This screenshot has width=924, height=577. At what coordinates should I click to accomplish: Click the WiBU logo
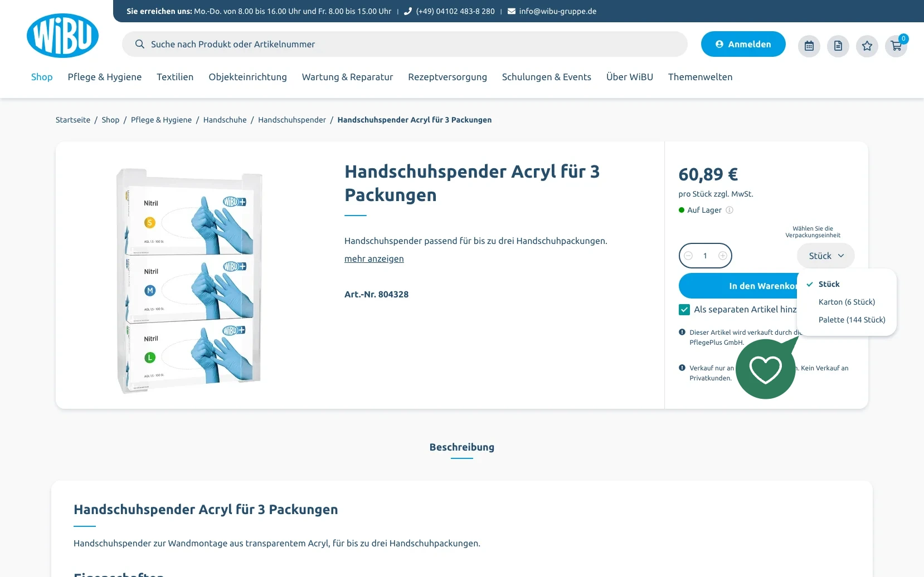[x=62, y=36]
